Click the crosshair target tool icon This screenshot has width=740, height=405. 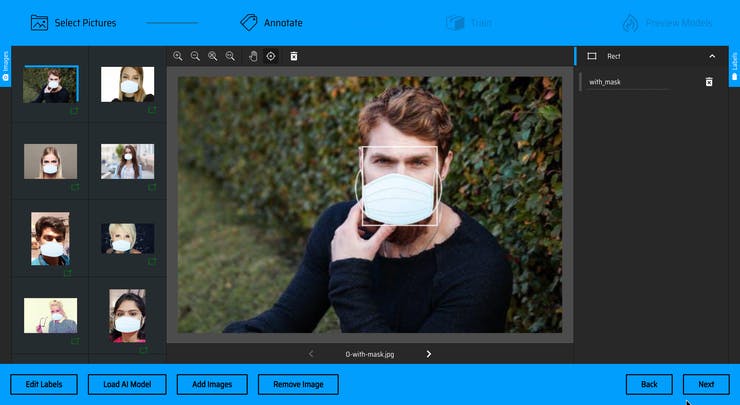[x=271, y=56]
